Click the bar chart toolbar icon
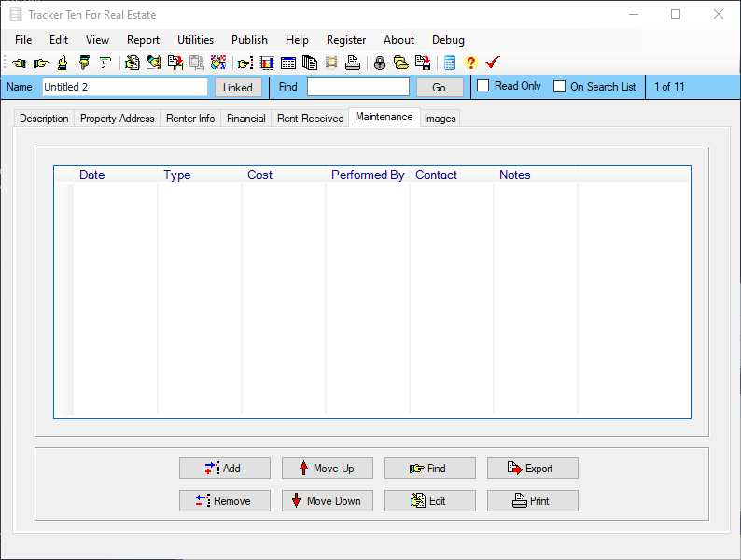 click(x=267, y=63)
